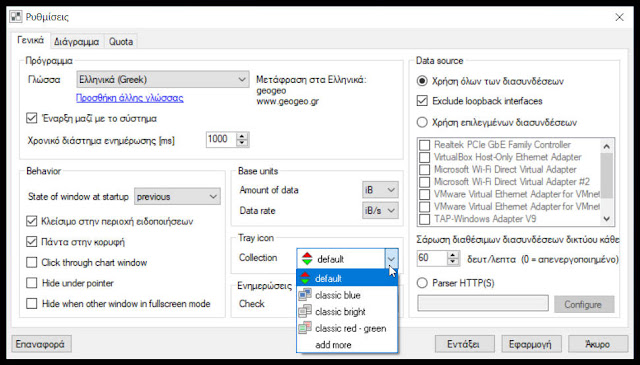This screenshot has width=640, height=365.
Task: Open the Διάγραμμα tab
Action: [76, 42]
